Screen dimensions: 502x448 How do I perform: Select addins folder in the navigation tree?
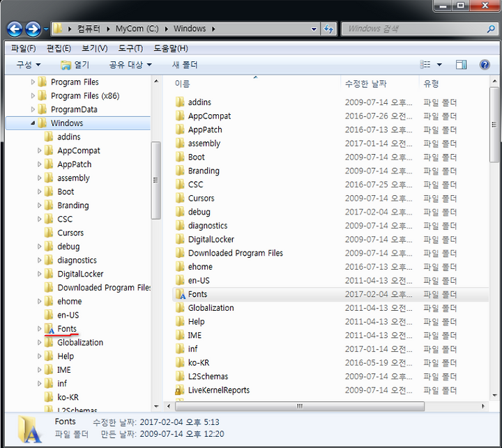pyautogui.click(x=69, y=137)
